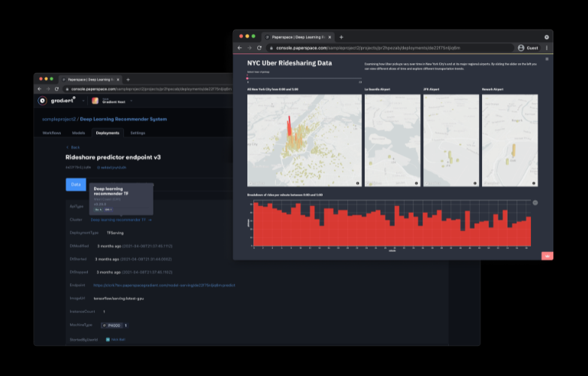Select the Deployments tab
The width and height of the screenshot is (588, 376).
(108, 132)
